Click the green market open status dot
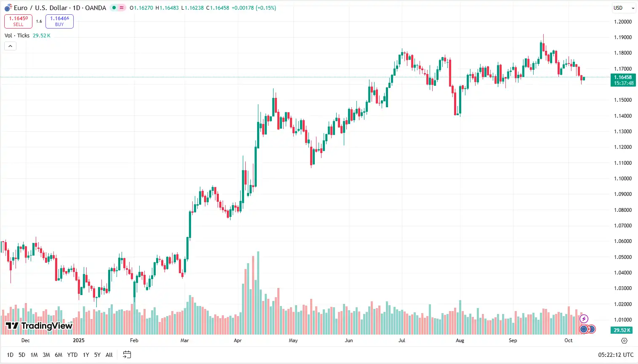Image resolution: width=638 pixels, height=364 pixels. point(114,8)
